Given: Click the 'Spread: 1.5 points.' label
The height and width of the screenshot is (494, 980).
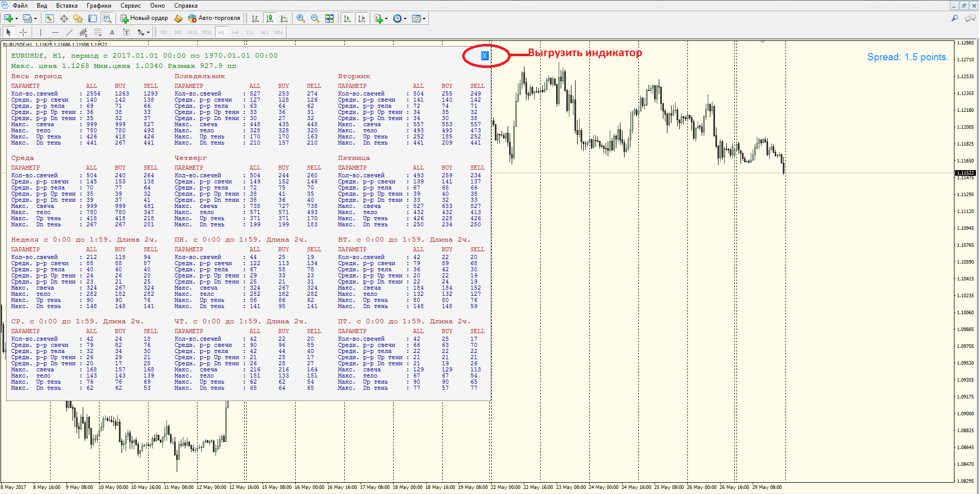Looking at the screenshot, I should click(x=907, y=57).
